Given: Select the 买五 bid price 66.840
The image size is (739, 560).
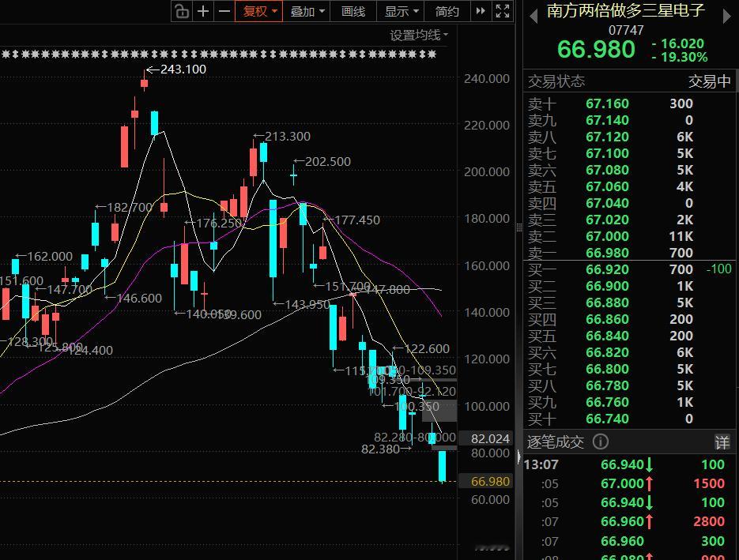Looking at the screenshot, I should pyautogui.click(x=607, y=336).
